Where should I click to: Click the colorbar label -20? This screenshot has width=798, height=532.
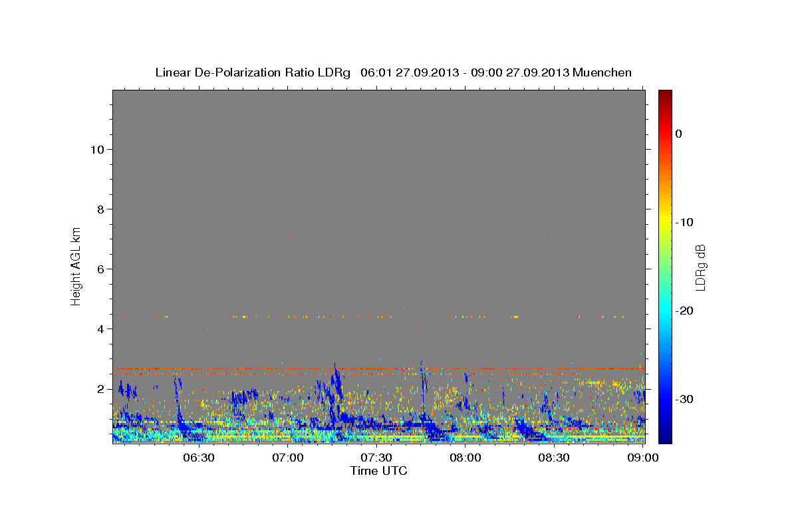click(684, 311)
